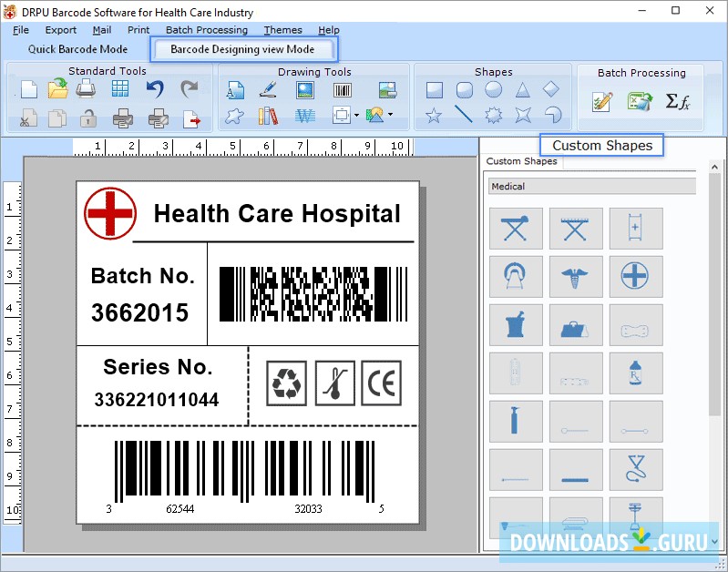Click the custom shapes vertical scrollbar thumb
728x572 pixels.
(x=714, y=295)
